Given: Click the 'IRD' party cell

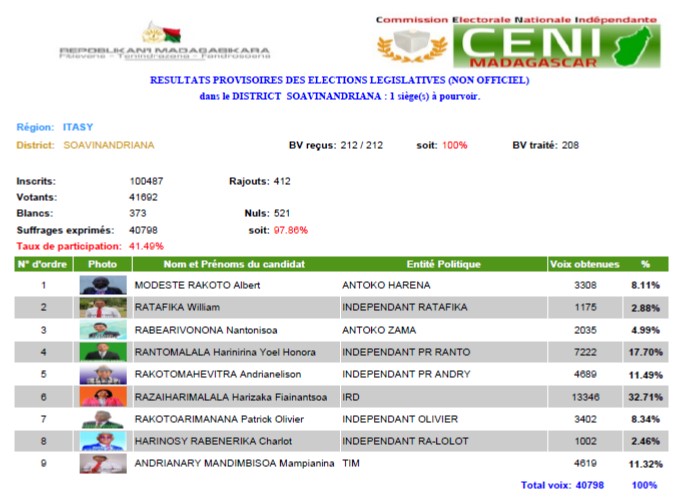Looking at the screenshot, I should click(351, 397).
